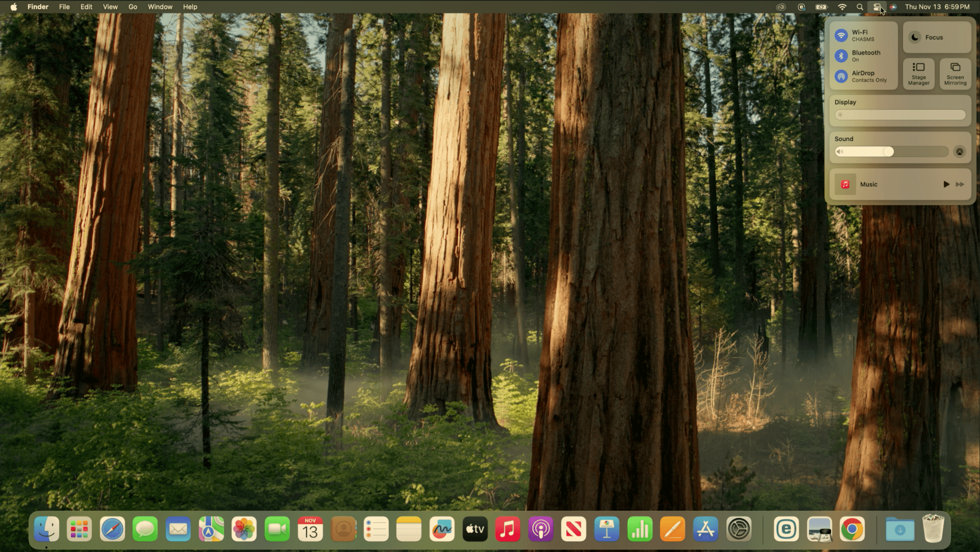Click the Stage Manager tile
This screenshot has height=552, width=980.
pos(918,74)
